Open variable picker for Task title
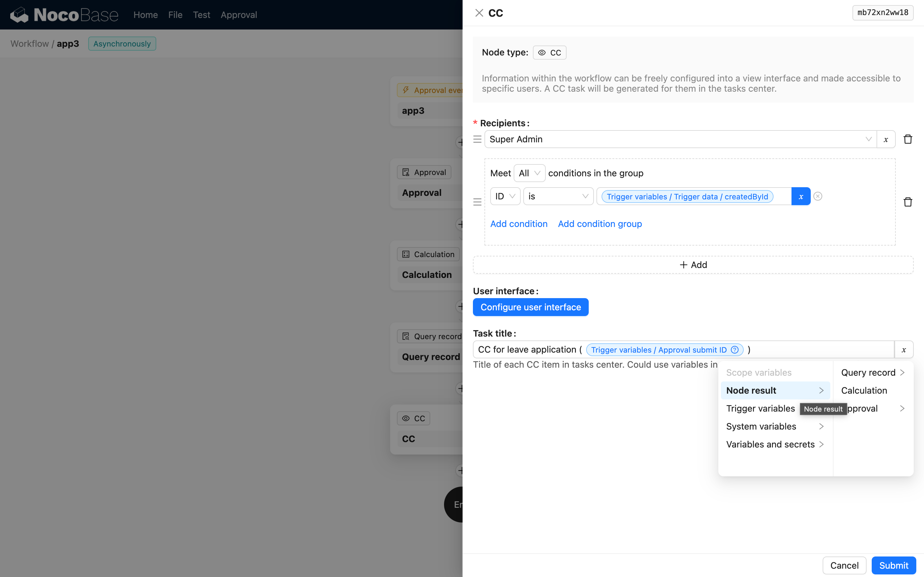Screen dimensions: 924x577 pyautogui.click(x=903, y=350)
